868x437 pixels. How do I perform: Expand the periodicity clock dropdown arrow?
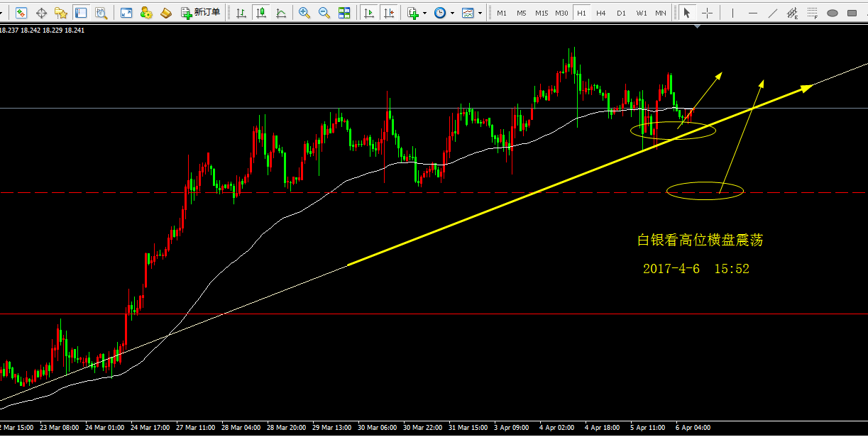452,13
